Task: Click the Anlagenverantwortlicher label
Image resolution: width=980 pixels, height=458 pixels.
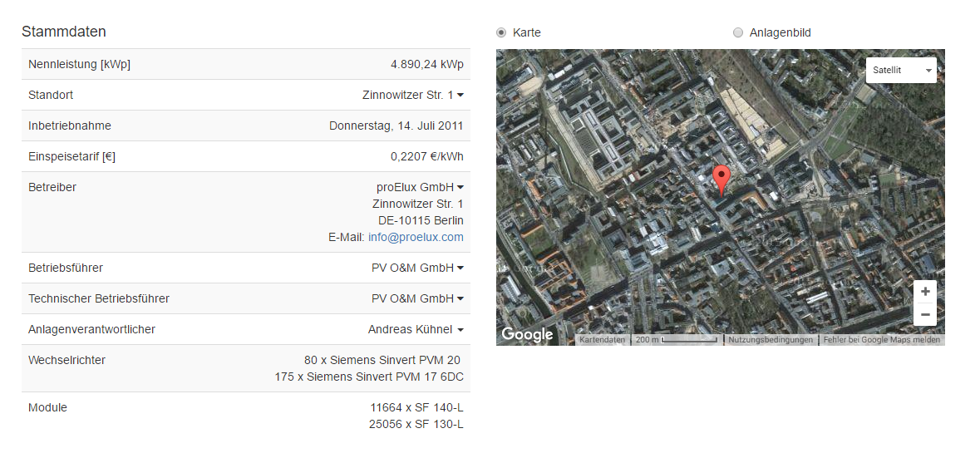Action: click(92, 329)
